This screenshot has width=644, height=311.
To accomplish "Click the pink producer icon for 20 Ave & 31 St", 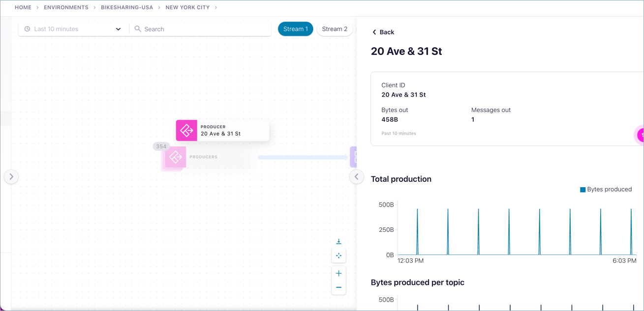I will 186,131.
